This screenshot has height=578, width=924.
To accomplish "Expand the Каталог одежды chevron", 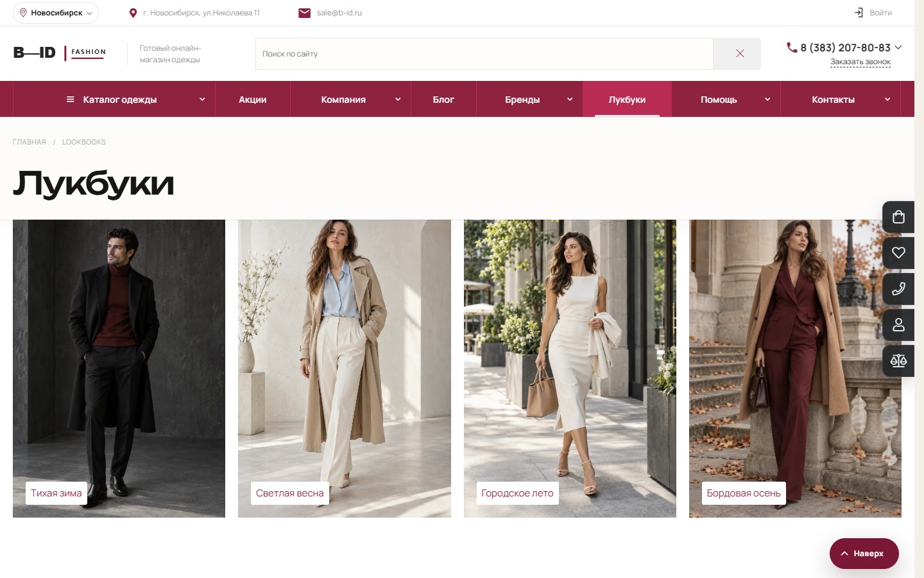I will [202, 100].
